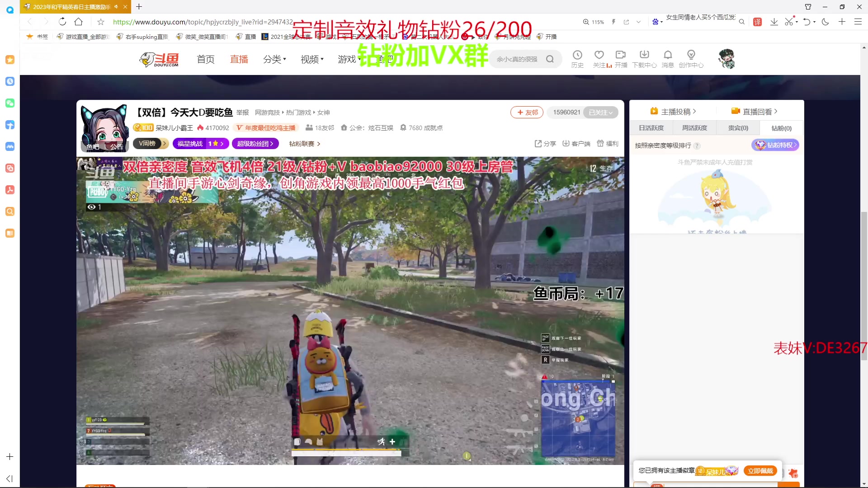Open 直播回看 panel link
Viewport: 868px width, 488px height.
click(755, 112)
